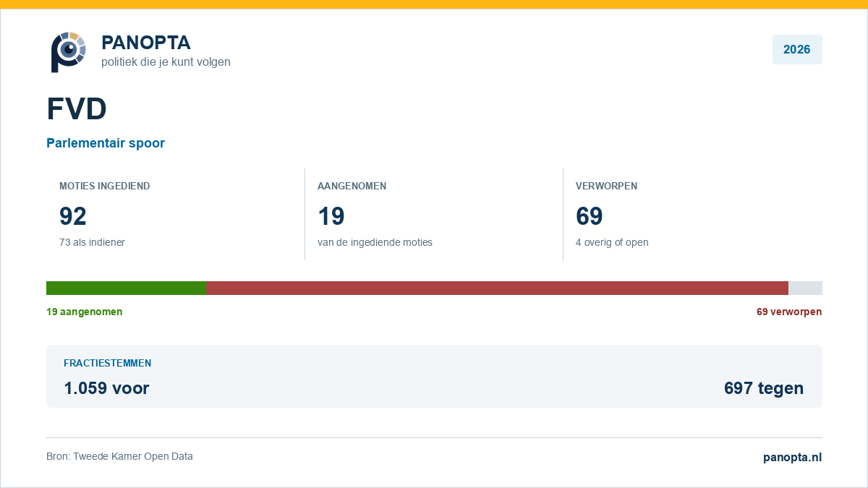Click the grey remaining segment of the bar
This screenshot has width=868, height=488.
[805, 288]
